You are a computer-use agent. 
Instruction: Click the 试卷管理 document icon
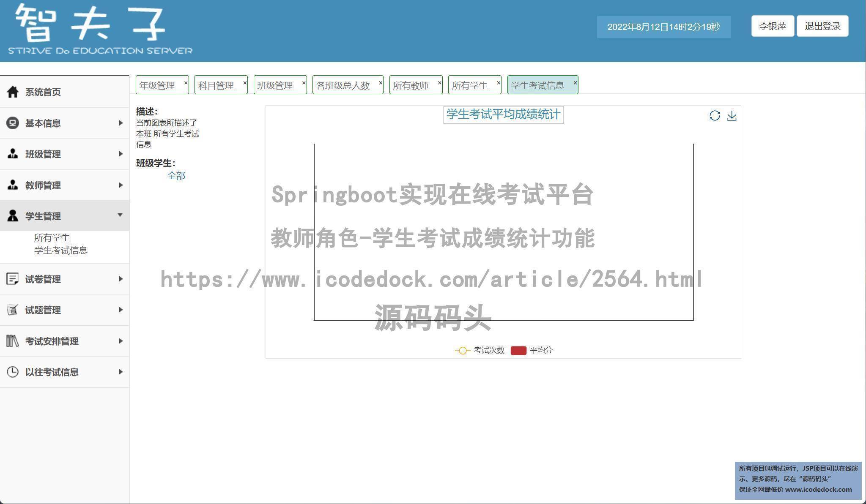click(13, 279)
